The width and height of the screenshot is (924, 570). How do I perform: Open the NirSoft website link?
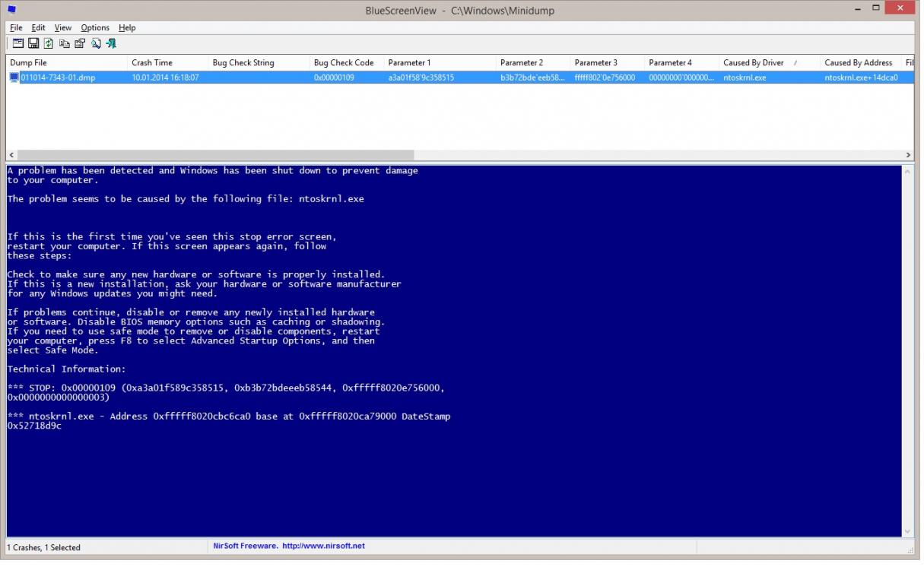[x=323, y=546]
